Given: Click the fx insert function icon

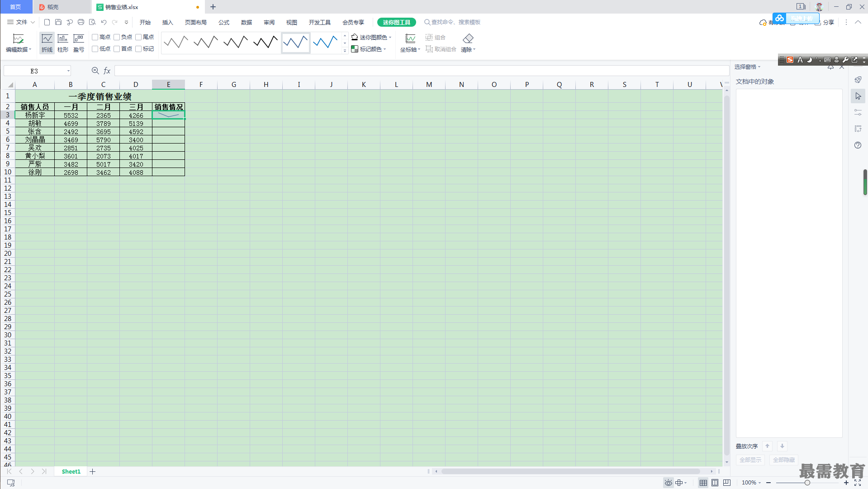Looking at the screenshot, I should pyautogui.click(x=107, y=71).
